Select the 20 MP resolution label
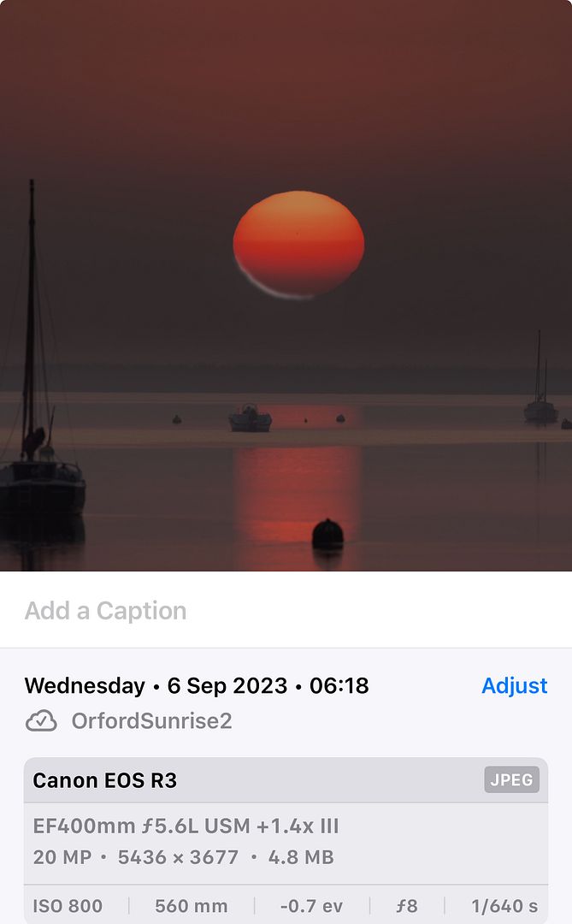The height and width of the screenshot is (924, 572). point(62,856)
